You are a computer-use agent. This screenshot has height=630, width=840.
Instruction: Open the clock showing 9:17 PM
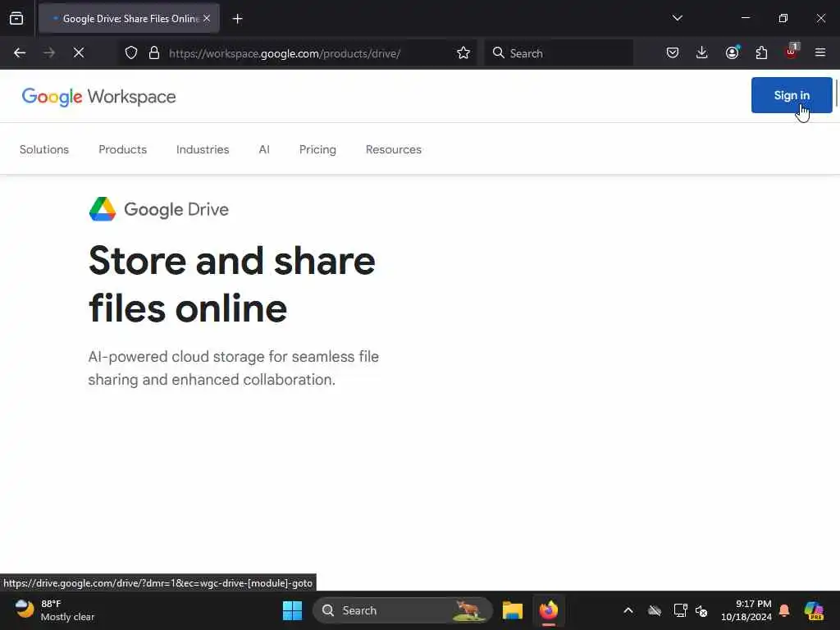pyautogui.click(x=746, y=610)
